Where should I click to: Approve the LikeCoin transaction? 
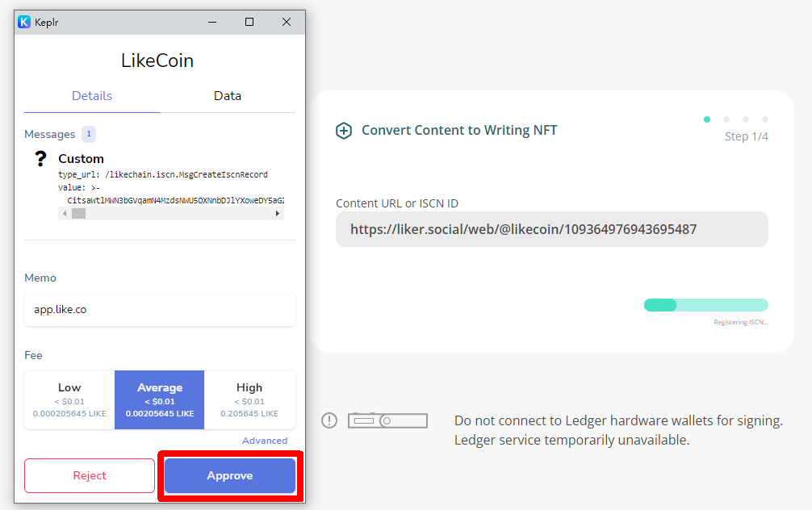230,475
